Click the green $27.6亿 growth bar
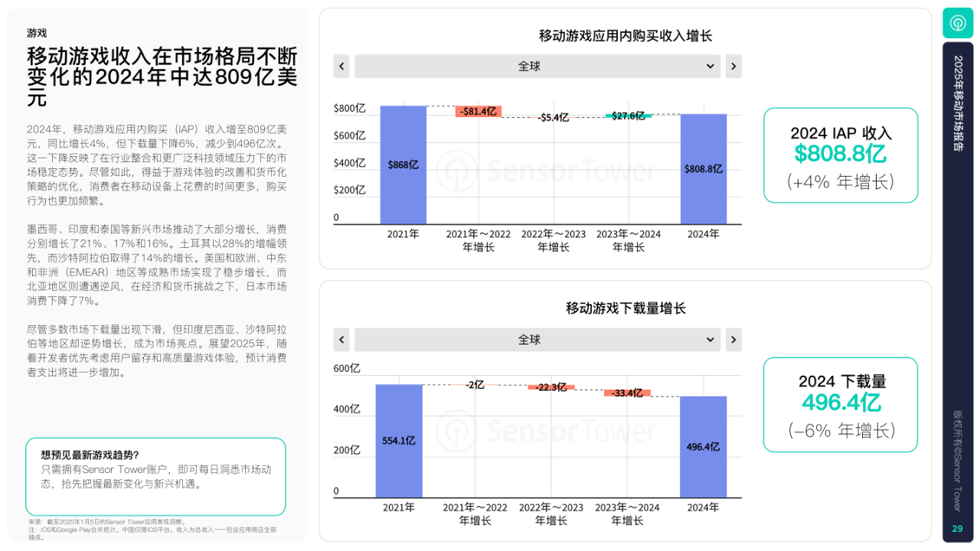980x551 pixels. 628,116
